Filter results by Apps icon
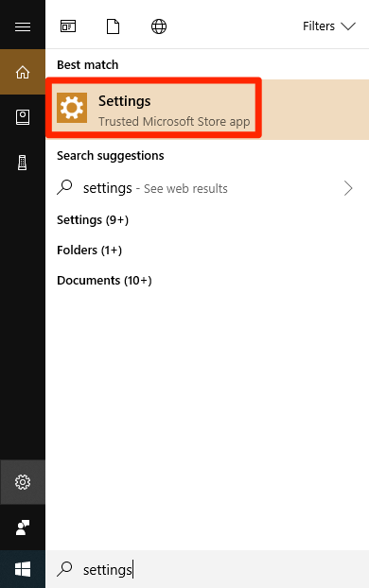 [x=68, y=26]
